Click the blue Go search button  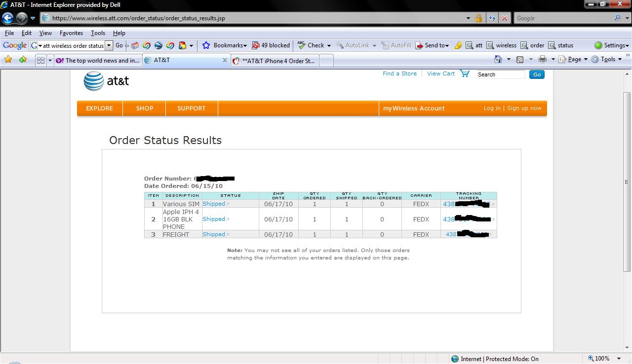(537, 74)
